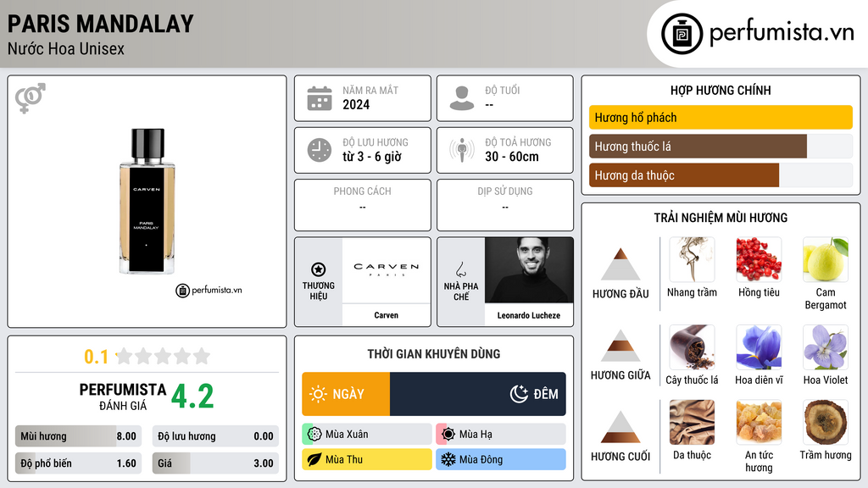The width and height of the screenshot is (868, 488).
Task: Click the nose icon for Nhà pha chế
Action: [x=460, y=269]
